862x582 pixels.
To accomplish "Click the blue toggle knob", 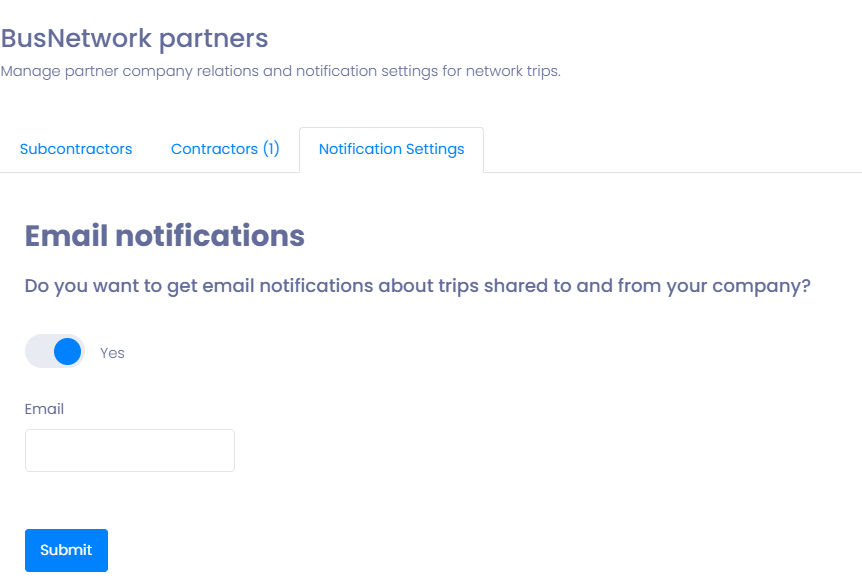I will click(x=67, y=351).
